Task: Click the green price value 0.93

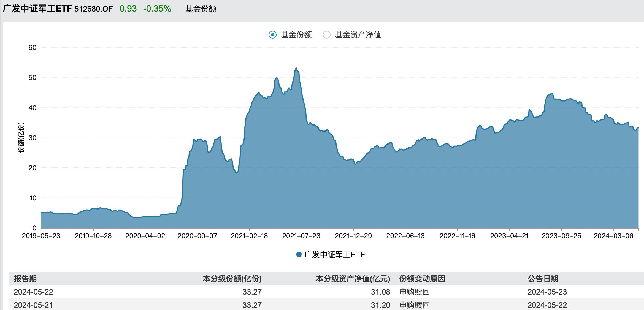Action: (128, 9)
